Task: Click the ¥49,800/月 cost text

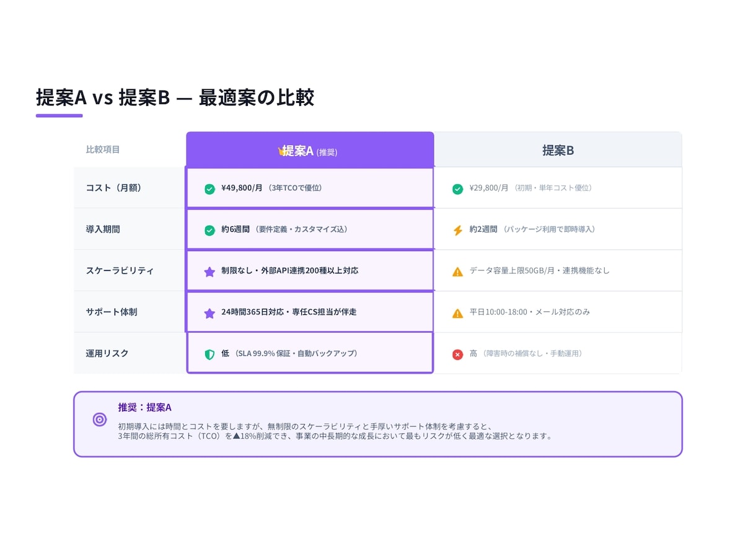Action: (x=242, y=188)
